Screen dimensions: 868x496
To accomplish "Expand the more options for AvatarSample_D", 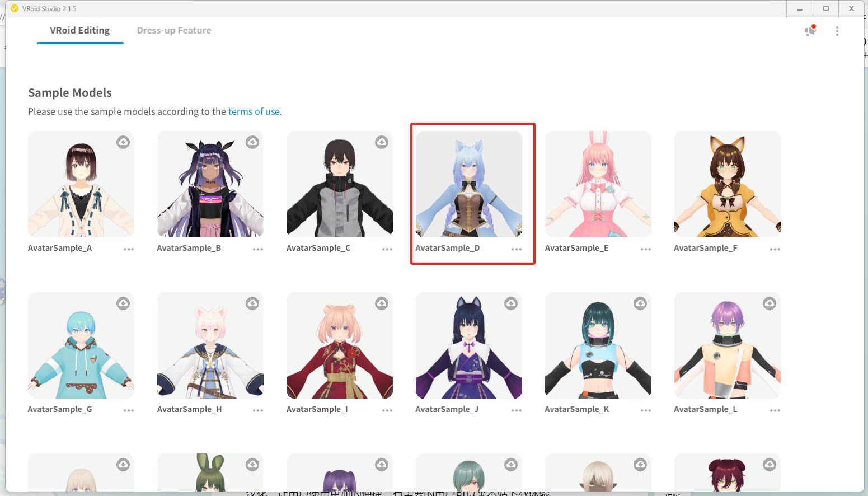I will coord(516,249).
